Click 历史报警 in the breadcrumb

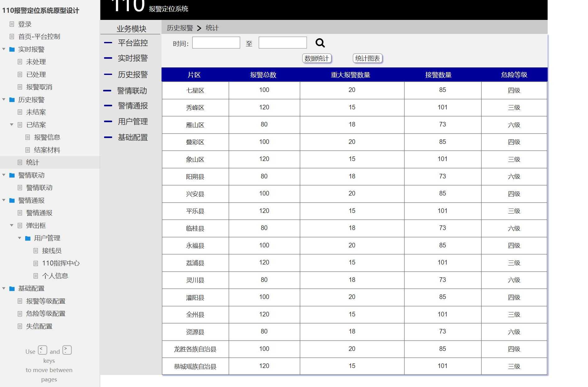(x=180, y=28)
